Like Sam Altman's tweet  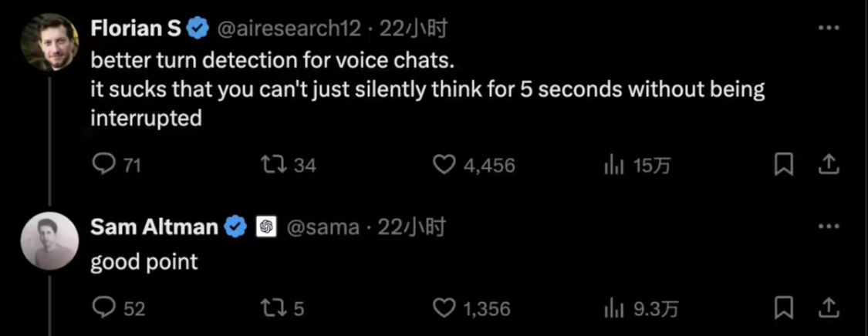click(444, 308)
